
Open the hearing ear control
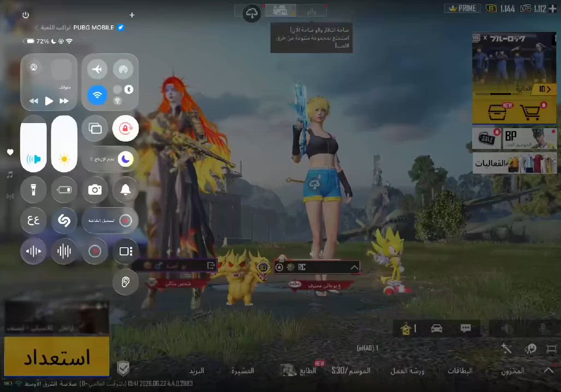click(125, 282)
